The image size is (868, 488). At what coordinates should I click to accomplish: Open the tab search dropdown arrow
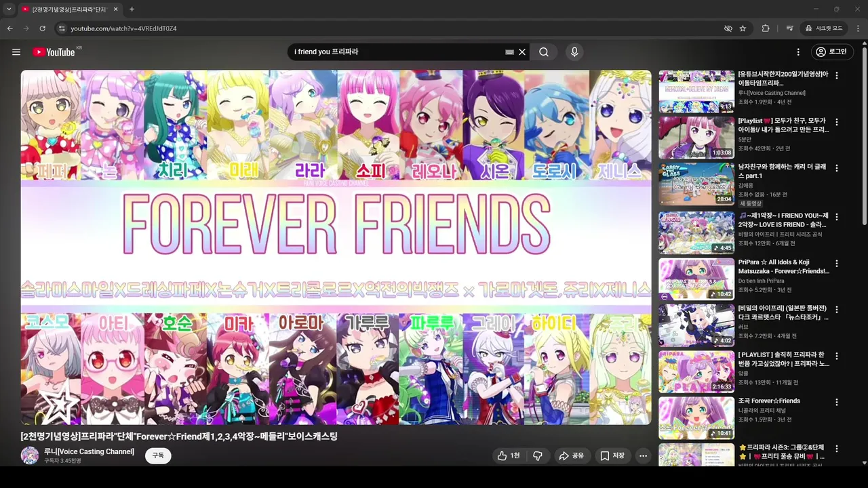pyautogui.click(x=9, y=9)
